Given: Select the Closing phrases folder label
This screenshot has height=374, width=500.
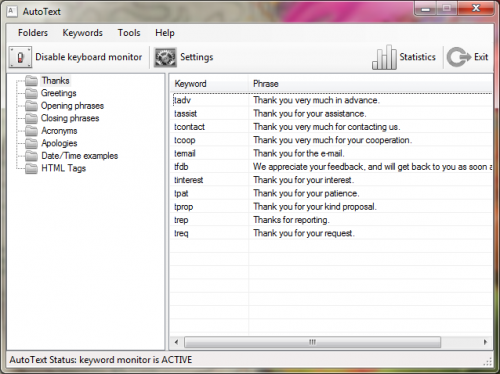Looking at the screenshot, I should (70, 118).
